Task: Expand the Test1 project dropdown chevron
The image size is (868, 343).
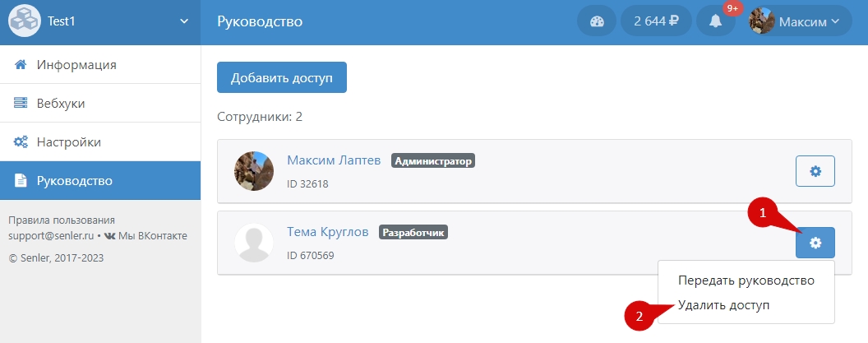Action: click(184, 21)
